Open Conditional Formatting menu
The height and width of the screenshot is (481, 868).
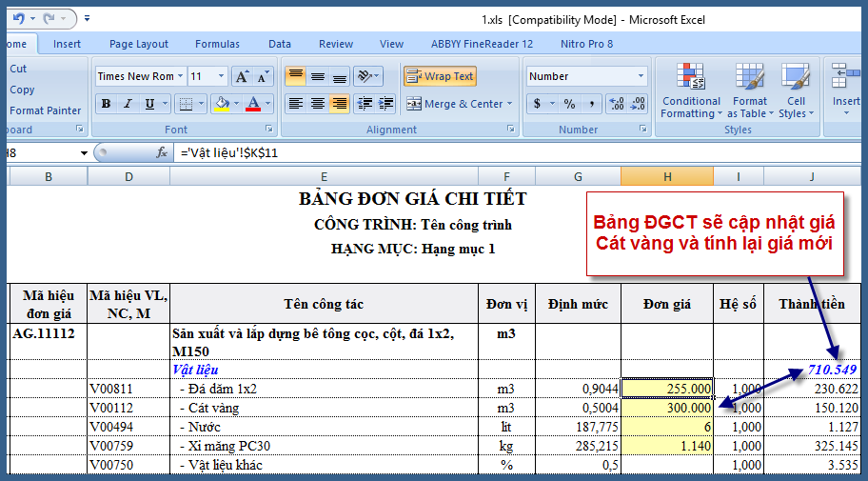pos(691,91)
